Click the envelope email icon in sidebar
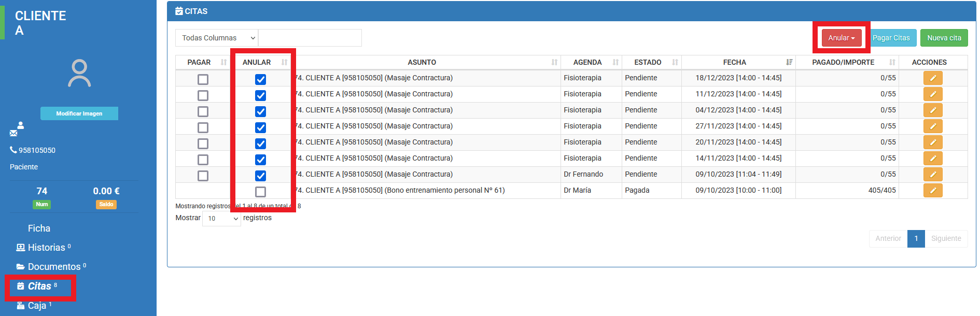980x316 pixels. 13,134
